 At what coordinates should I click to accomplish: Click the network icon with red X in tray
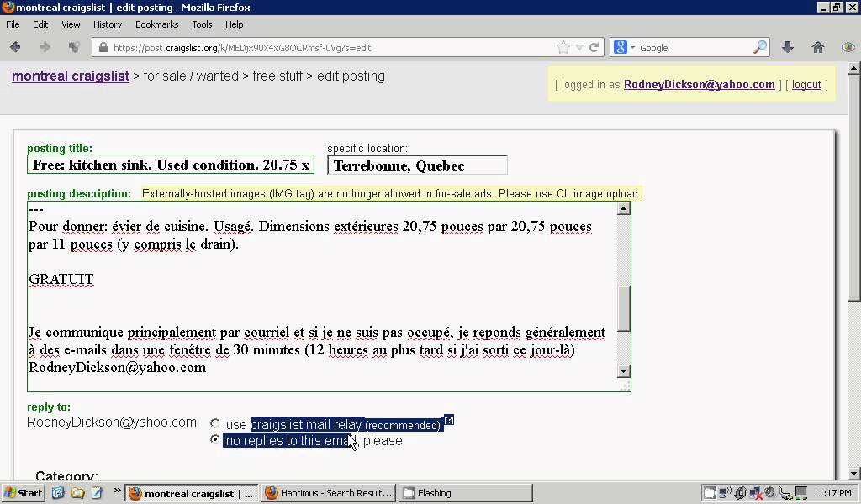756,493
